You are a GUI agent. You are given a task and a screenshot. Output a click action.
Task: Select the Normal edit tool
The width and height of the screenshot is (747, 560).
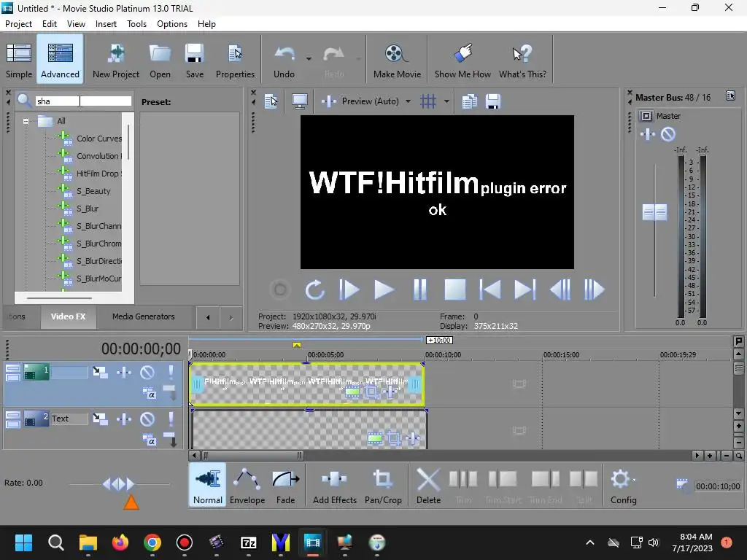pos(208,485)
